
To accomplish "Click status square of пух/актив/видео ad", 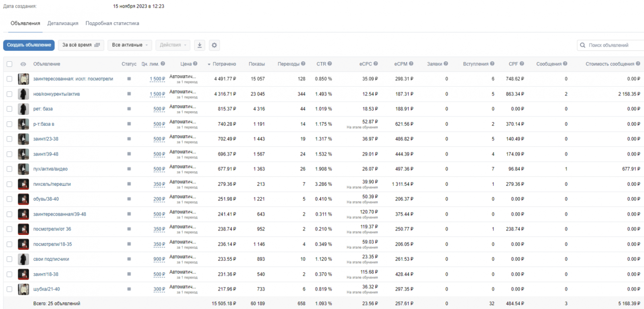I will coord(129,169).
